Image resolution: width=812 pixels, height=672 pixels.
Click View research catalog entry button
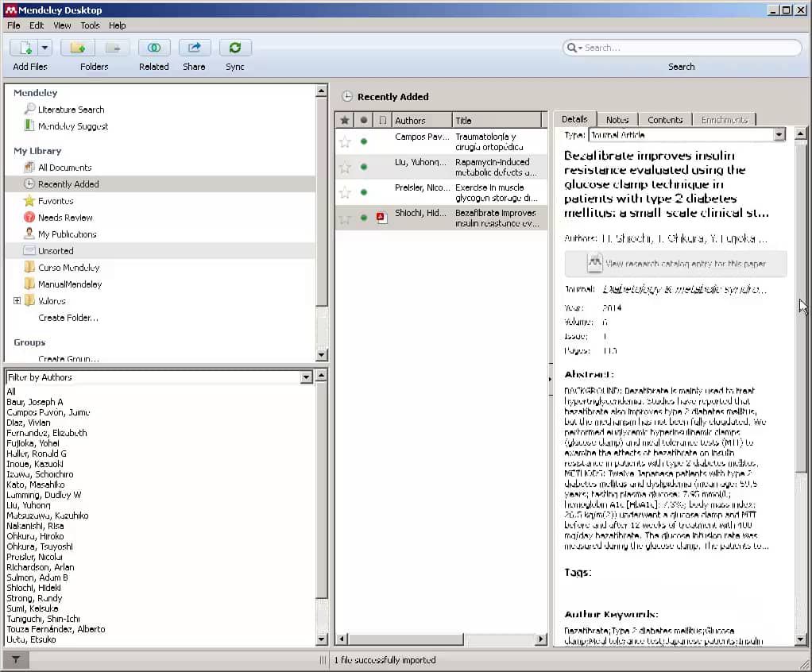676,264
